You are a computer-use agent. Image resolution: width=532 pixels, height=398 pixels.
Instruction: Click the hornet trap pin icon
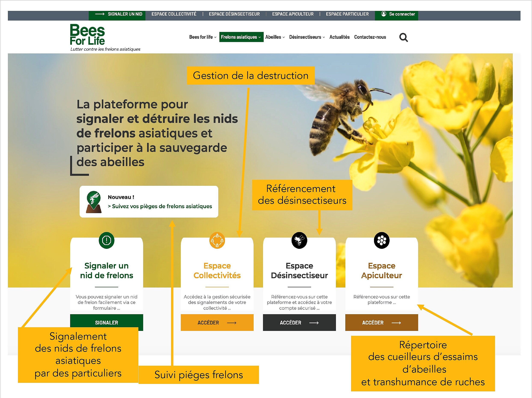pyautogui.click(x=94, y=202)
